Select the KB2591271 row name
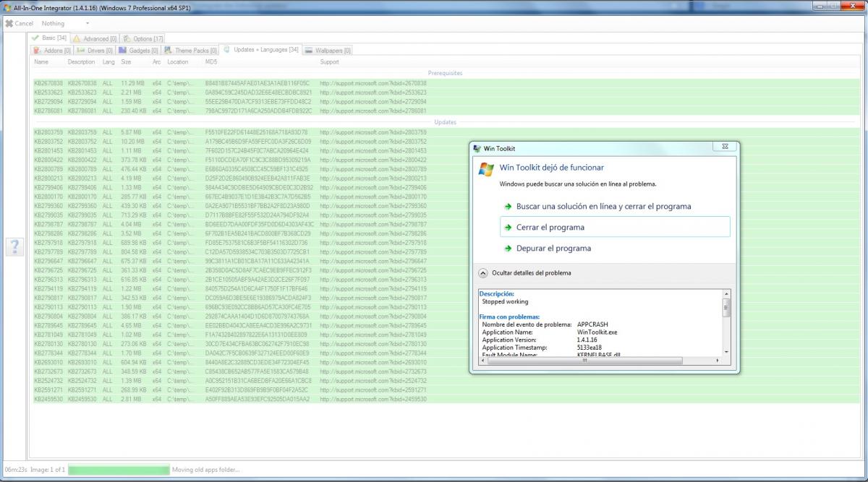 pyautogui.click(x=48, y=390)
